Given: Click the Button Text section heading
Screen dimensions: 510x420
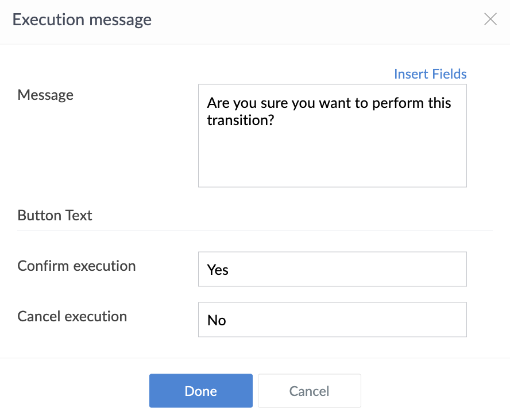Looking at the screenshot, I should (55, 216).
